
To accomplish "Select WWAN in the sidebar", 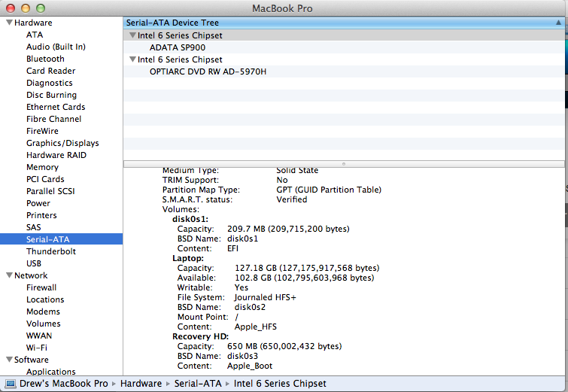I will [x=39, y=336].
